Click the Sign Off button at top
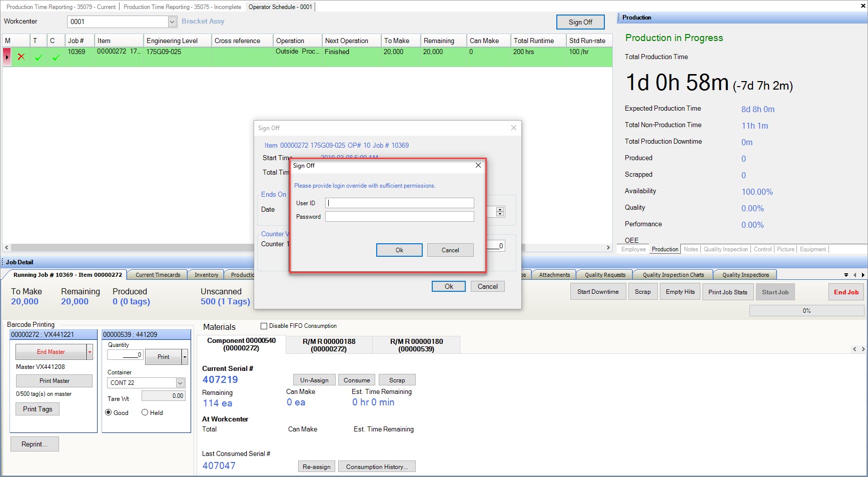Screen dimensions: 868x477 (580, 22)
